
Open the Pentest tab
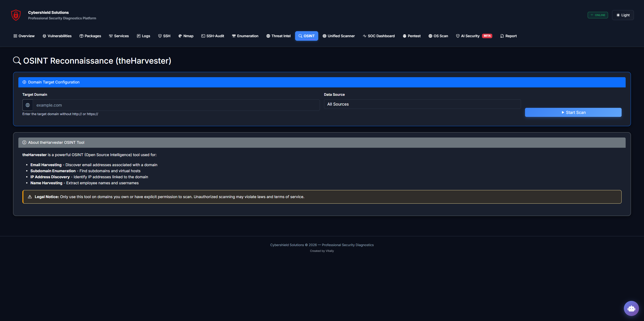(412, 36)
